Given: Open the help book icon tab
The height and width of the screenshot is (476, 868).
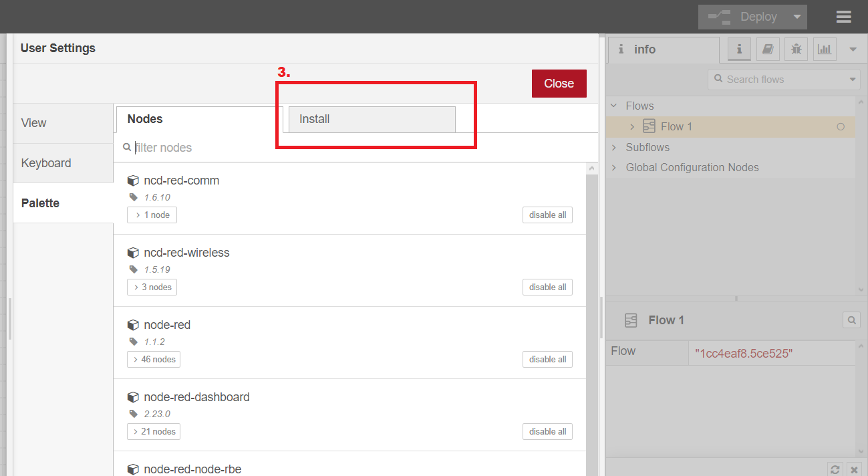Looking at the screenshot, I should 768,49.
